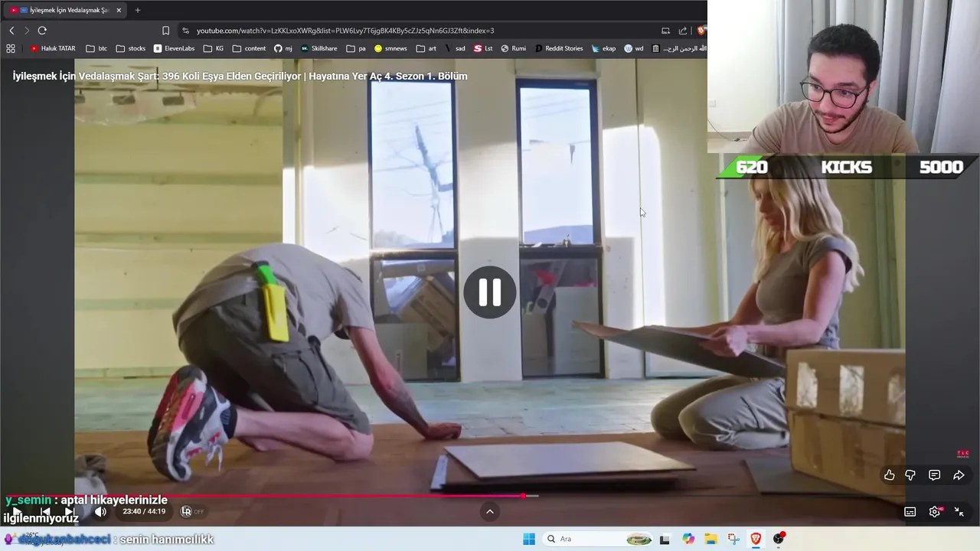Screen dimensions: 980x551
Task: Open the Reddit Stories bookmark
Action: click(559, 48)
